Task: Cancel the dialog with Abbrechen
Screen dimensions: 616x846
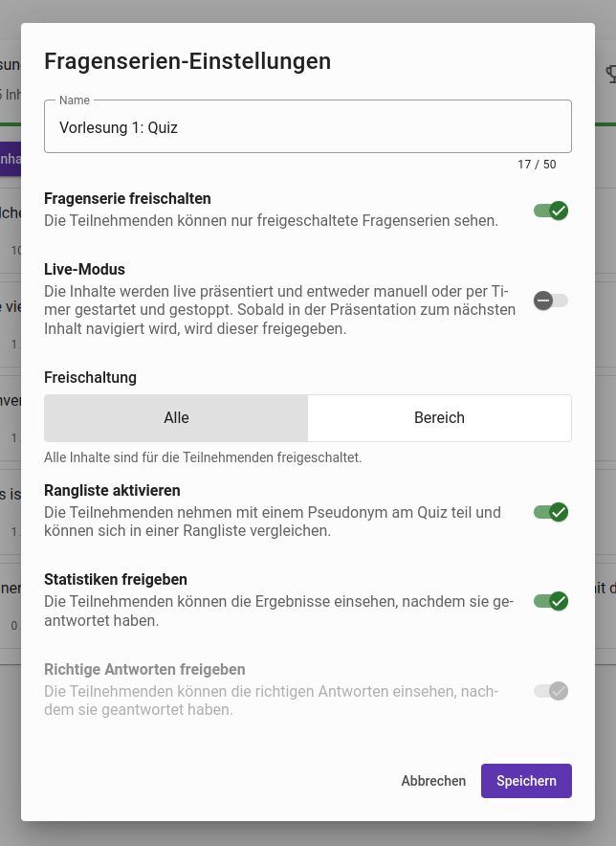Action: point(433,781)
